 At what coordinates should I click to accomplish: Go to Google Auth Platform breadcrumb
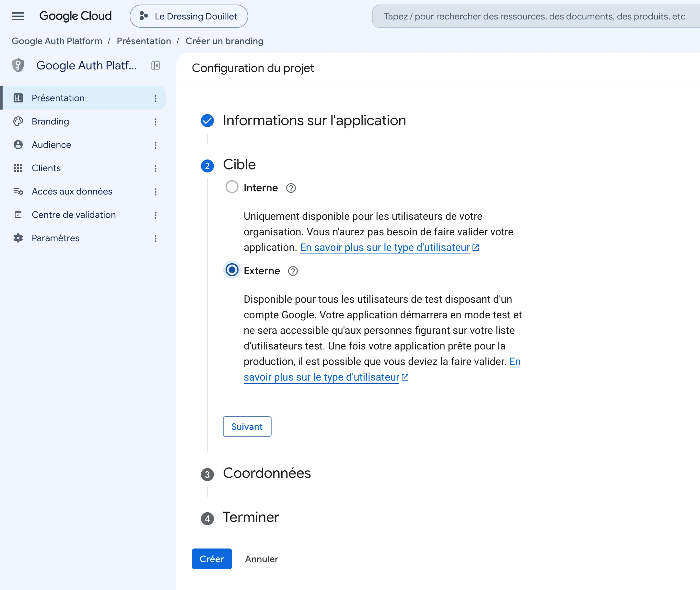click(57, 41)
